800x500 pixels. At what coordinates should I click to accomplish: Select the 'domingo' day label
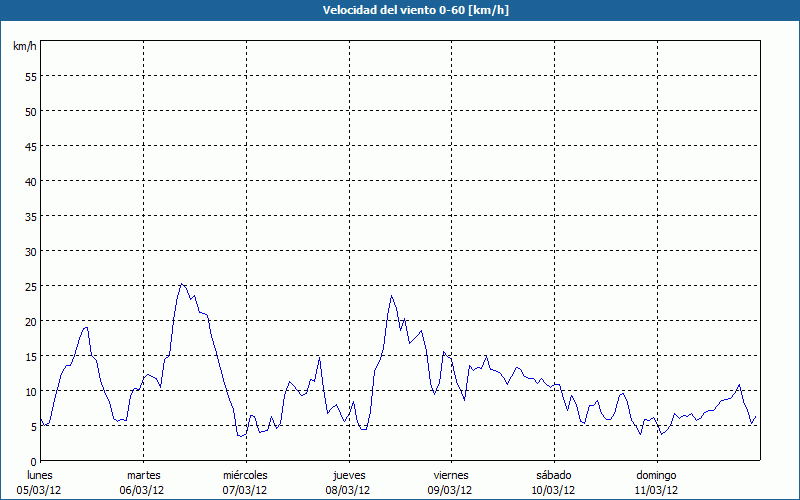click(x=656, y=475)
